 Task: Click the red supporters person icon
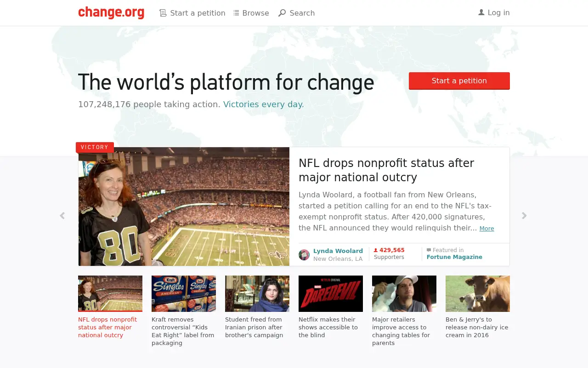pyautogui.click(x=375, y=251)
